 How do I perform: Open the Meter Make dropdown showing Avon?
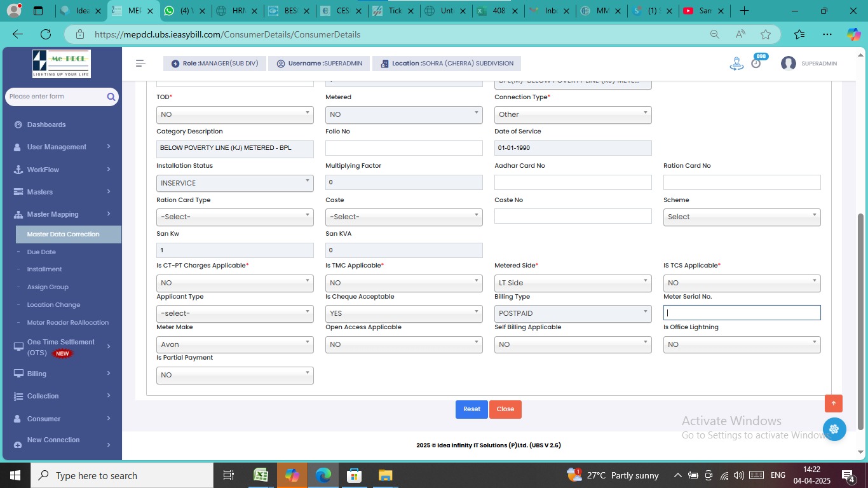point(234,344)
